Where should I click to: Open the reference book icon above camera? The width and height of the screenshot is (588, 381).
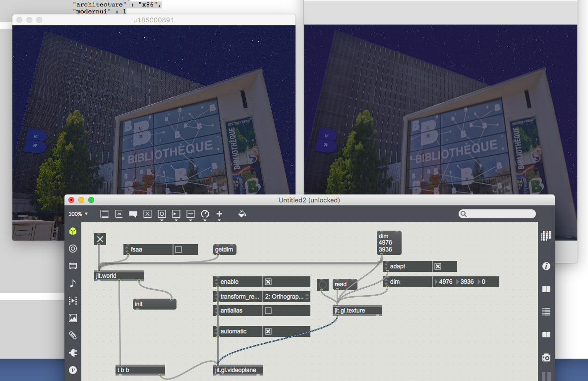tap(546, 334)
